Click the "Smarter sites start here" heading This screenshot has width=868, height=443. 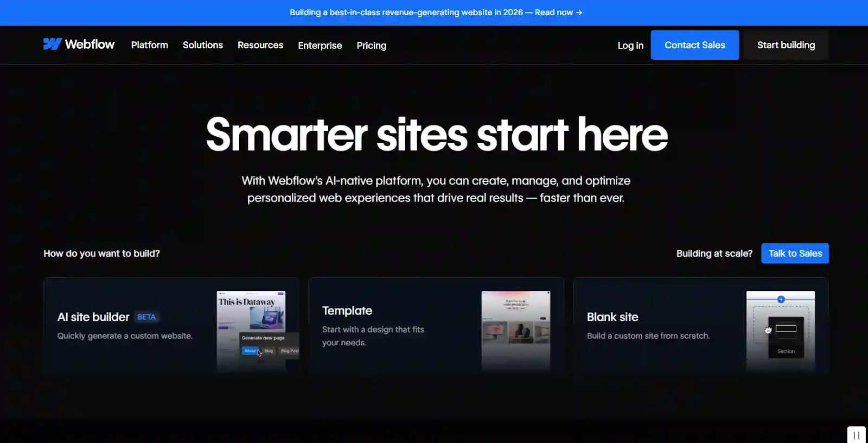click(x=437, y=134)
